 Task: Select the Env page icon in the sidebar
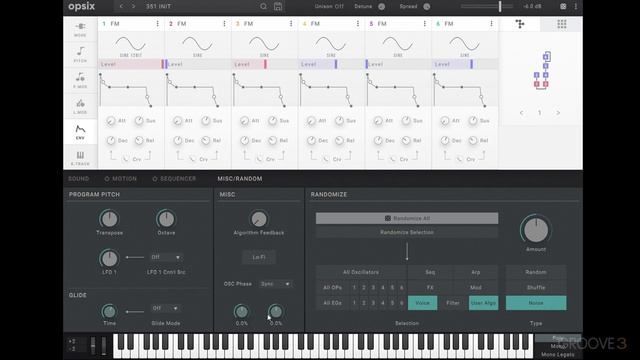80,132
